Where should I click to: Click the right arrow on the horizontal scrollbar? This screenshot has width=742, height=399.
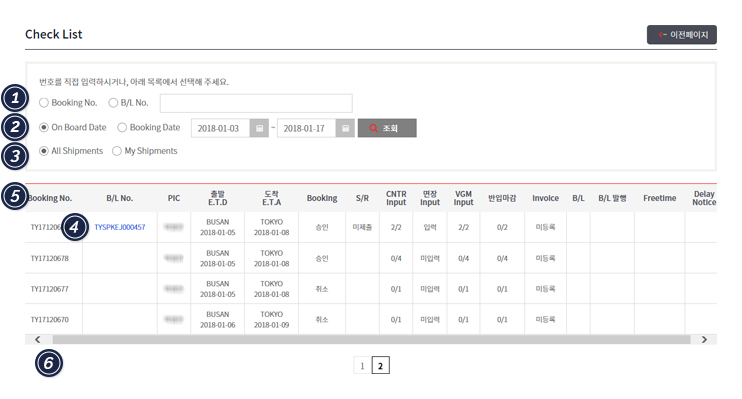tap(704, 339)
